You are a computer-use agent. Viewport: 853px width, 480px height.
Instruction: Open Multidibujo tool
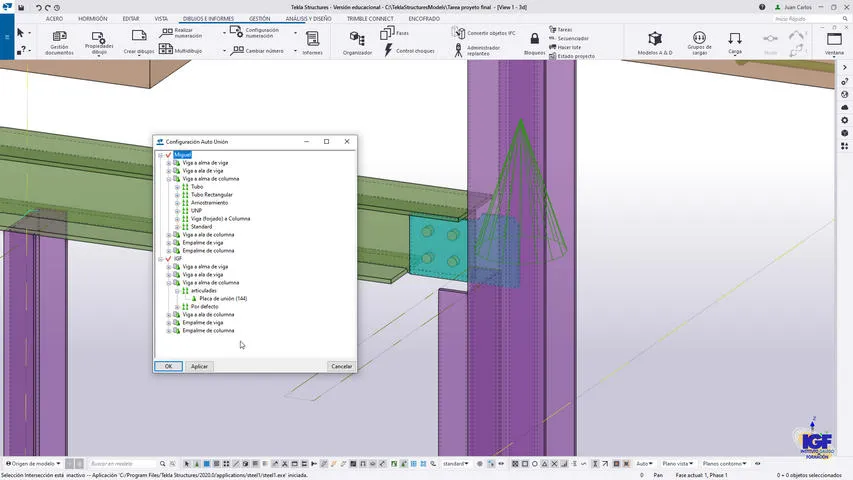coord(181,50)
